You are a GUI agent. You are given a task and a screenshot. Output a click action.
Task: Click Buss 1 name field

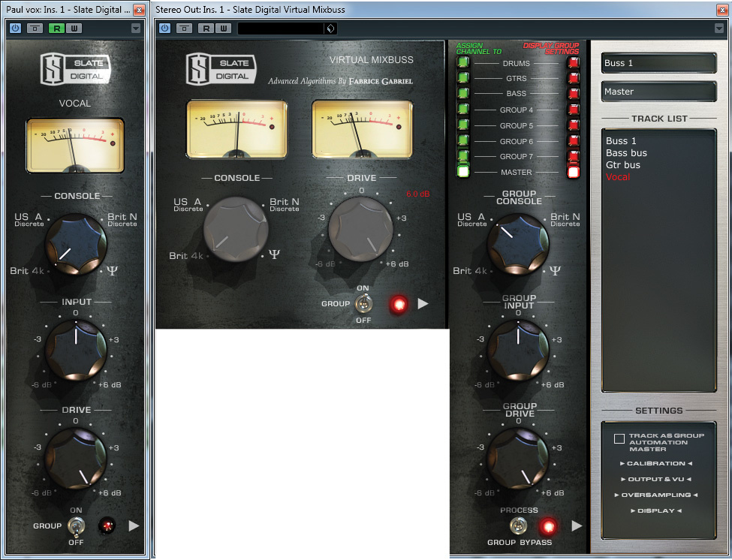tap(658, 63)
